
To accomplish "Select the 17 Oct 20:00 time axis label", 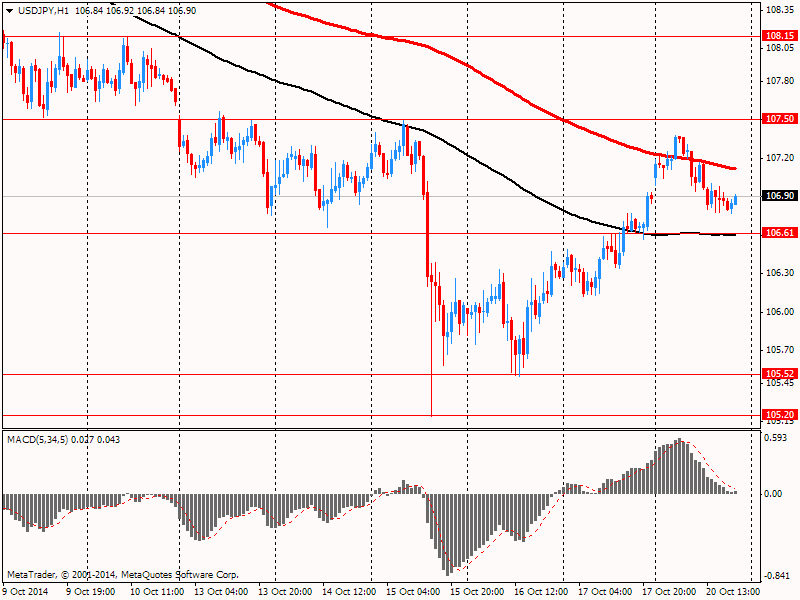I will click(x=669, y=592).
